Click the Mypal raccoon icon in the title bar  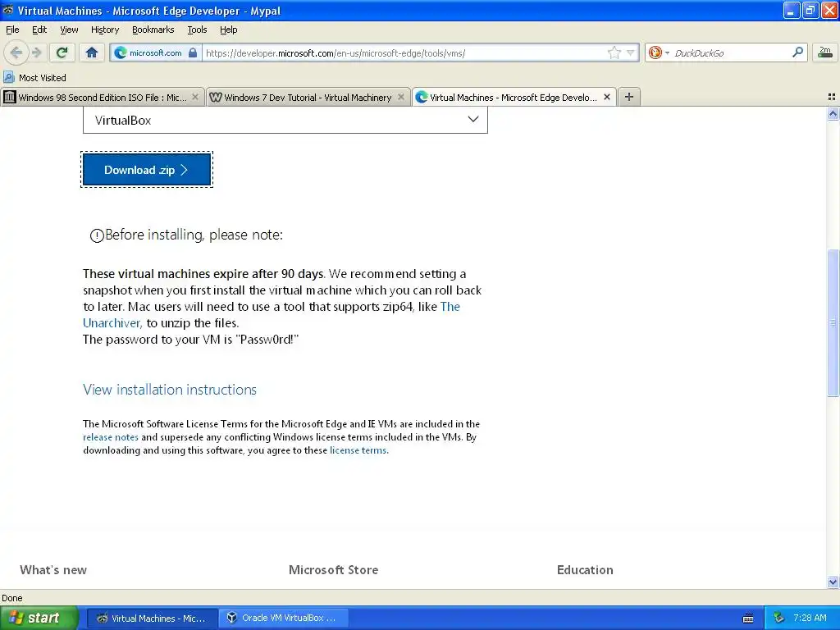click(8, 10)
